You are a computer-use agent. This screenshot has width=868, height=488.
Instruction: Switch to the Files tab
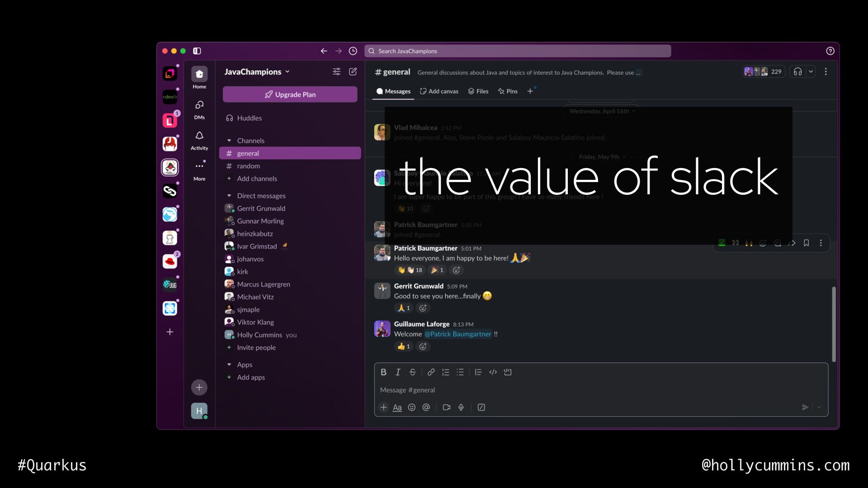pos(478,91)
